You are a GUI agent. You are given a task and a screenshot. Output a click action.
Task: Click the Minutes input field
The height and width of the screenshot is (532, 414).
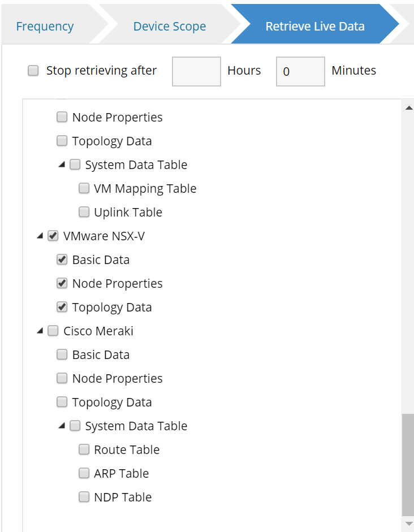tap(300, 71)
